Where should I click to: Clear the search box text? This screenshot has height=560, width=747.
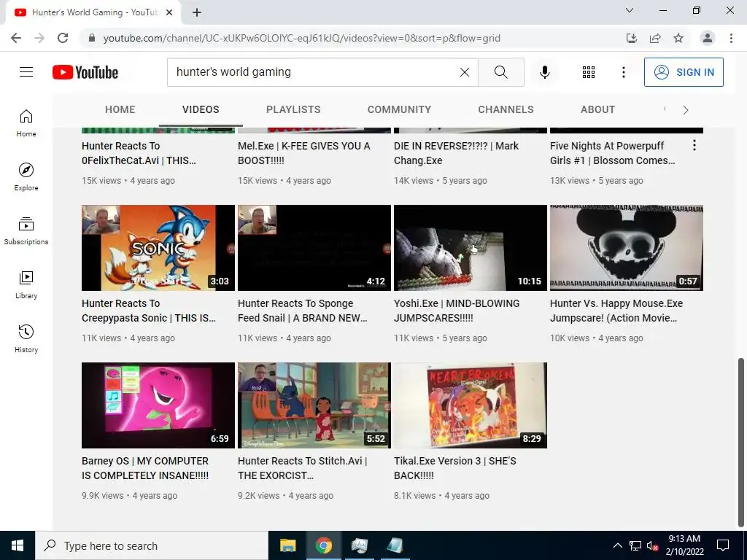point(465,72)
